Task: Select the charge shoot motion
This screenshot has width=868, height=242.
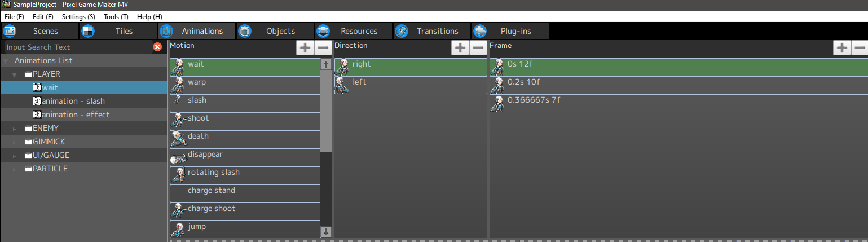Action: click(245, 212)
